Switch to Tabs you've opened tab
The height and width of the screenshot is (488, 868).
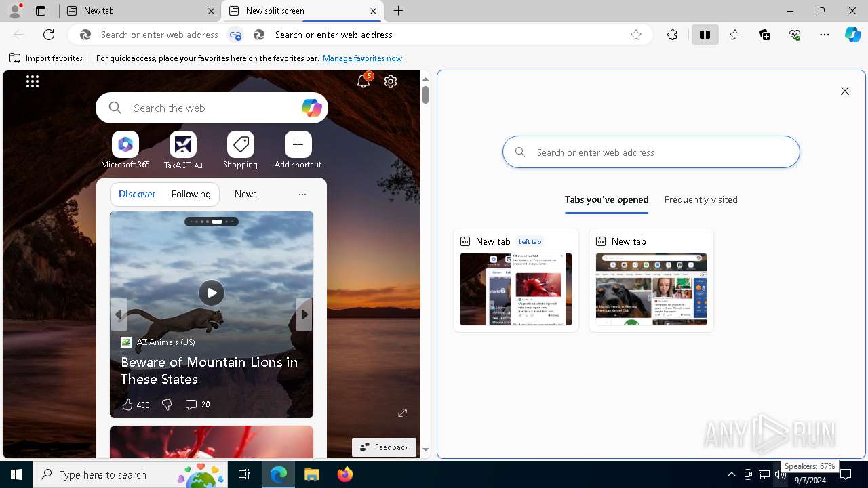click(x=607, y=200)
